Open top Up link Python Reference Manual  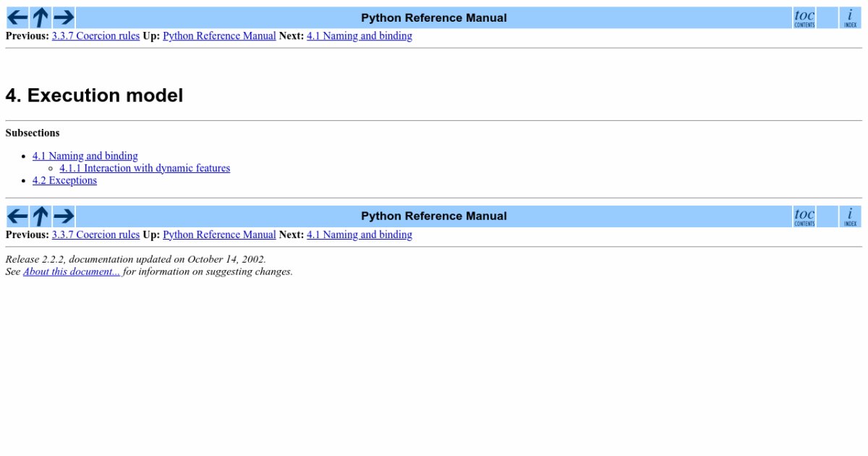(x=219, y=35)
